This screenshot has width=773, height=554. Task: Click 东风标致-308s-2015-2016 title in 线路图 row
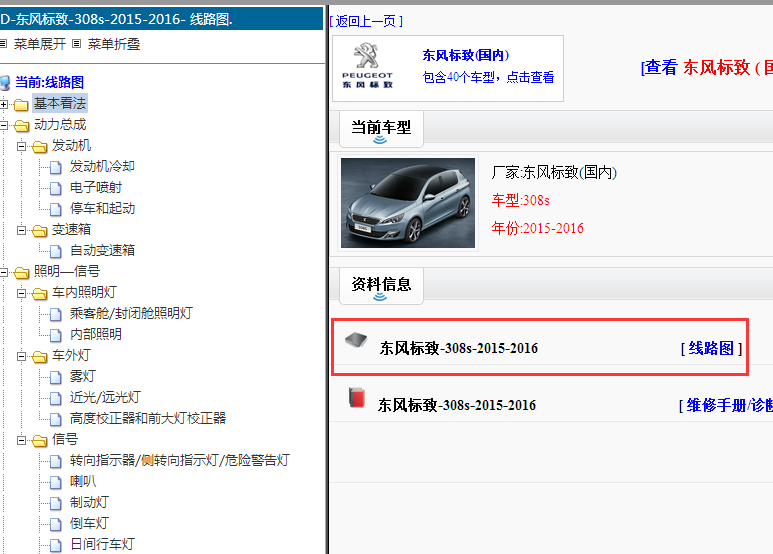(458, 348)
